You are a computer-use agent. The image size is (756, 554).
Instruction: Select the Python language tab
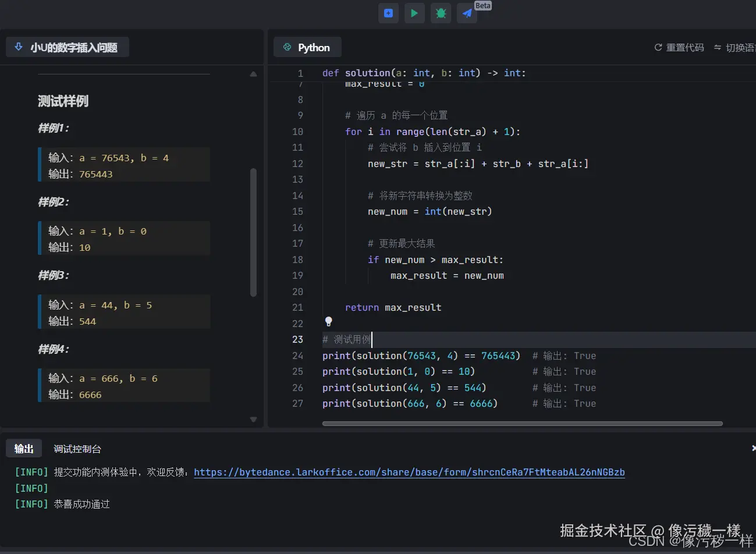pyautogui.click(x=307, y=48)
